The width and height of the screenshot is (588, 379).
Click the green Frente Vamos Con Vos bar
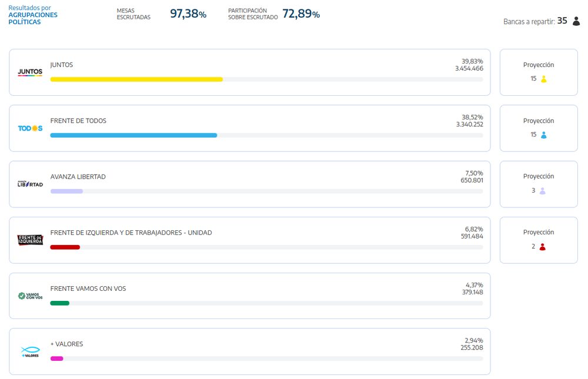[59, 303]
